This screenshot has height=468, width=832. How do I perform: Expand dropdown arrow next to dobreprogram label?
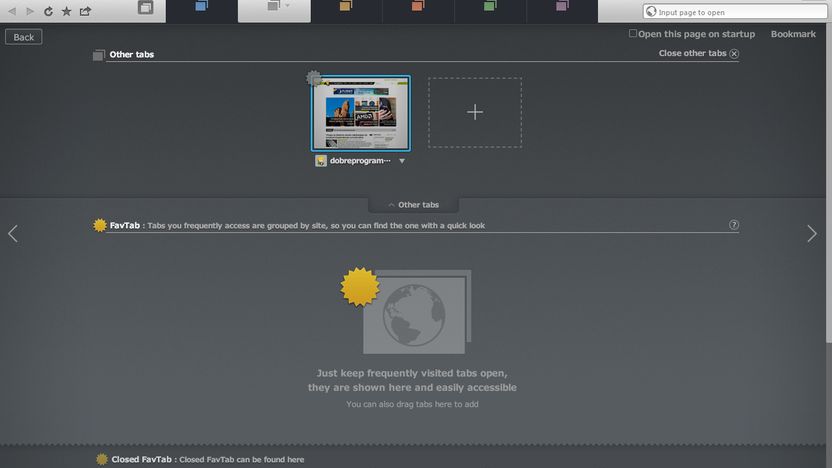(402, 161)
